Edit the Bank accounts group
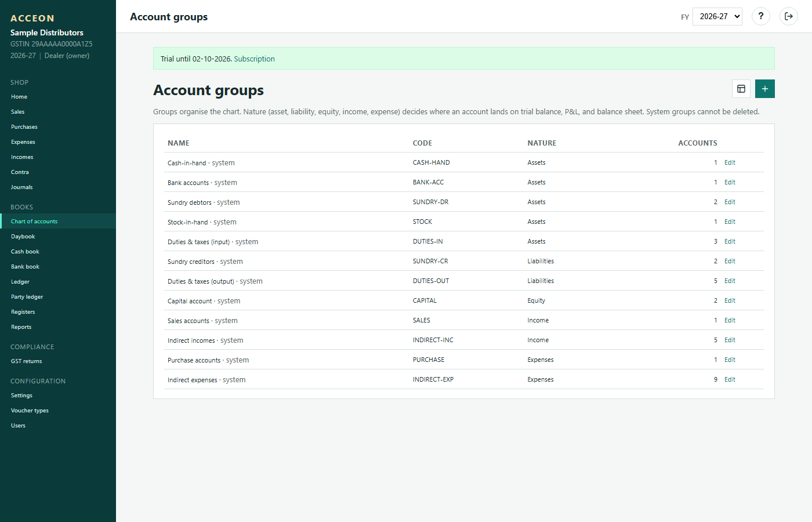This screenshot has width=812, height=522. point(730,182)
